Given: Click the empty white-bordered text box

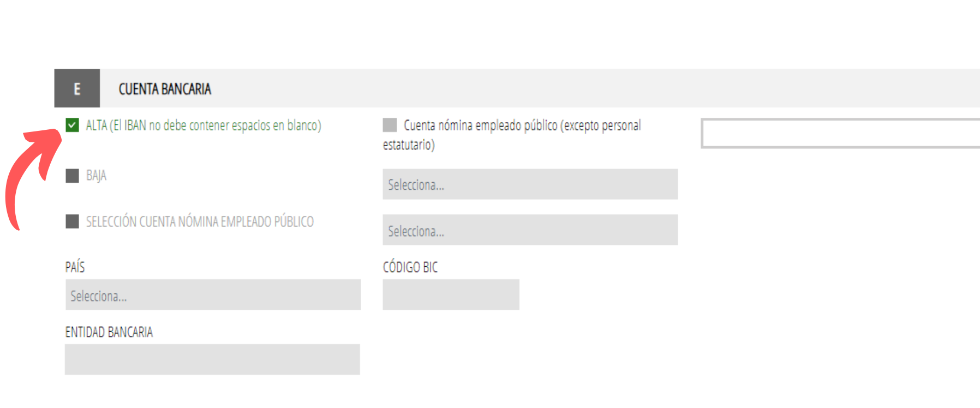Looking at the screenshot, I should click(840, 134).
